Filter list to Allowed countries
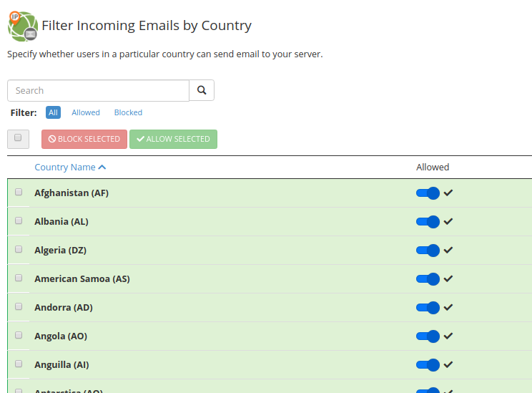This screenshot has height=393, width=532. (x=86, y=112)
